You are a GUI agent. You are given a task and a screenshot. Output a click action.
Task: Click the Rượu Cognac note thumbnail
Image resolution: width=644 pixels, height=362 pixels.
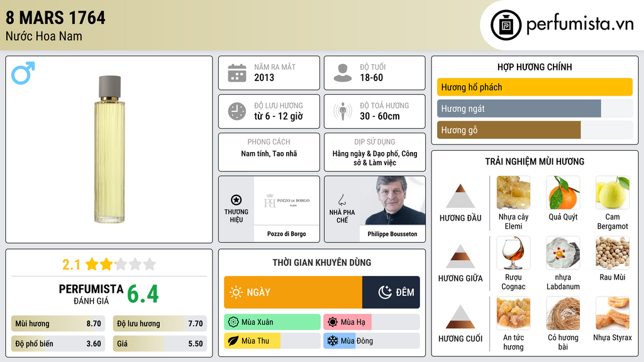(513, 253)
